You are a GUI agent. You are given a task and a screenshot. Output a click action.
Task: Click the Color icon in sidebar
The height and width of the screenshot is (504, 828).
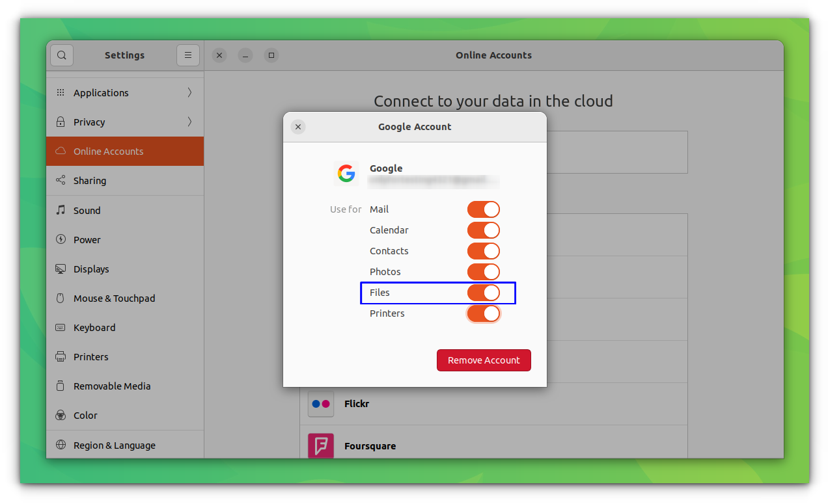(61, 416)
